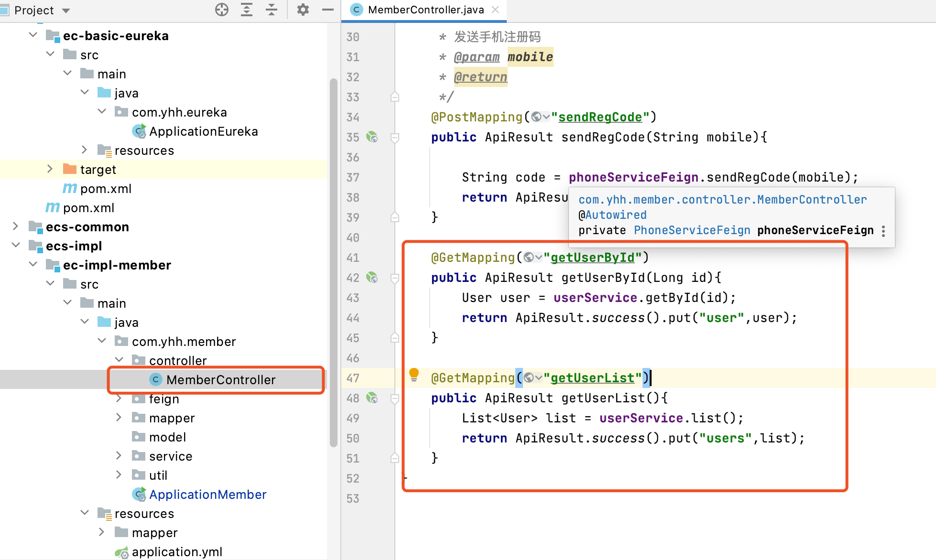Image resolution: width=936 pixels, height=560 pixels.
Task: Click the gutter endpoint icon on line 35
Action: pyautogui.click(x=372, y=137)
